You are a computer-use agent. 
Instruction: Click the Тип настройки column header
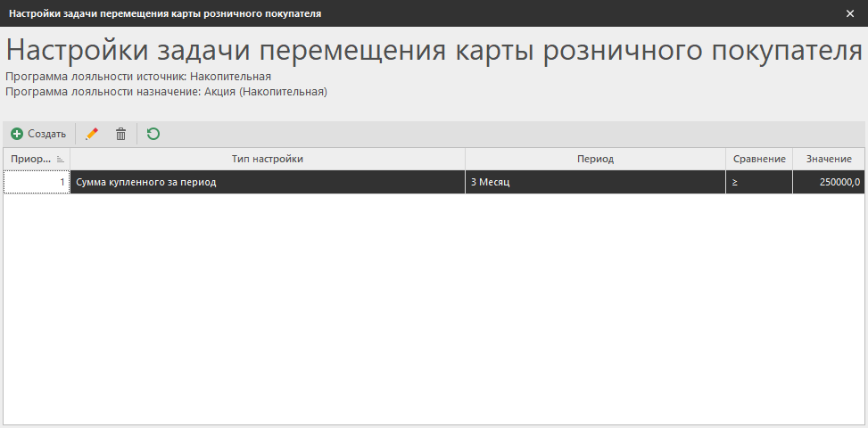click(268, 159)
